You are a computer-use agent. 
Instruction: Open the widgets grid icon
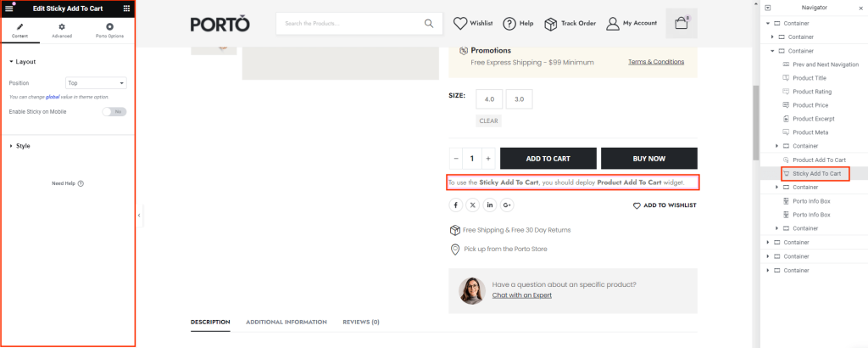(126, 8)
